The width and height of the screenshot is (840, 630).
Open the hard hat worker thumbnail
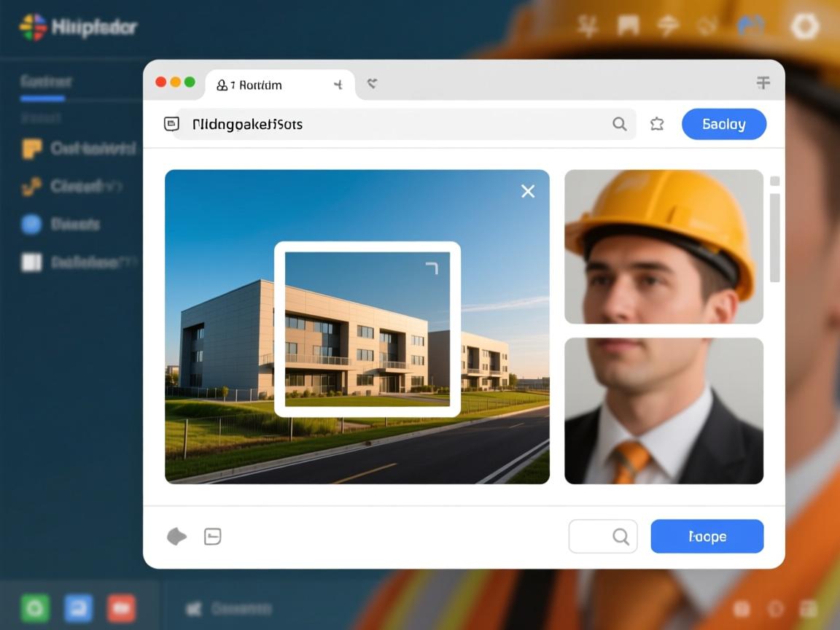point(664,246)
